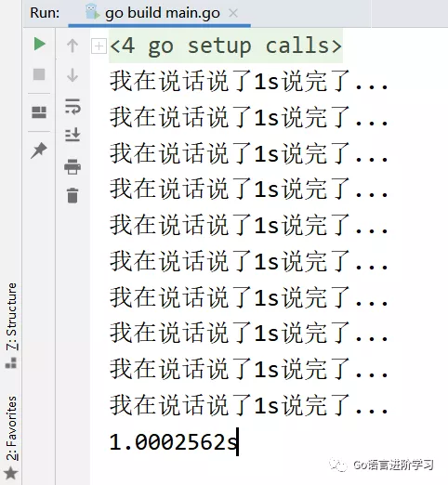The height and width of the screenshot is (485, 448).
Task: Click the '1.0002562s' output line
Action: pos(174,442)
